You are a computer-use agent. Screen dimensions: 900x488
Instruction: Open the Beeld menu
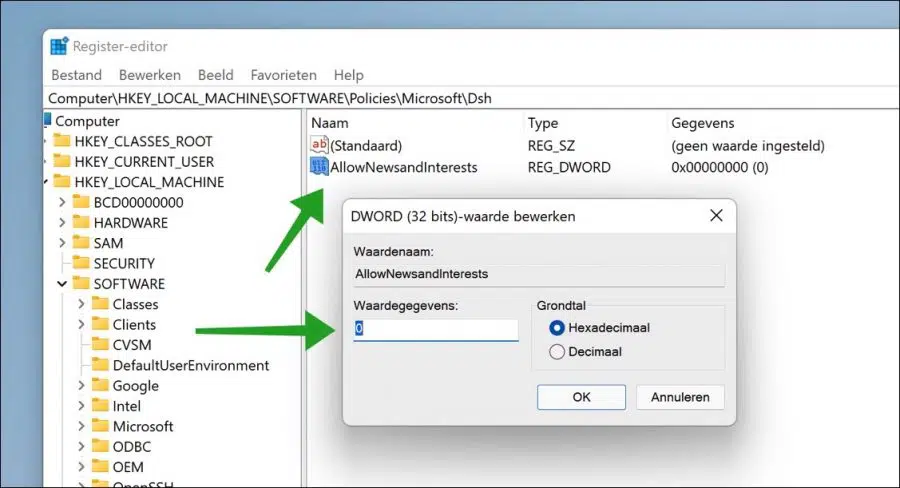point(216,75)
